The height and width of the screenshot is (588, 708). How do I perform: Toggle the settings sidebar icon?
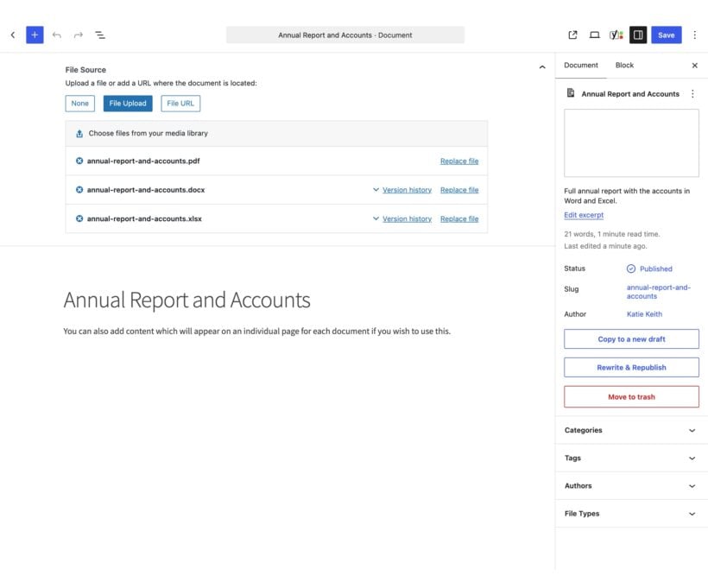638,35
